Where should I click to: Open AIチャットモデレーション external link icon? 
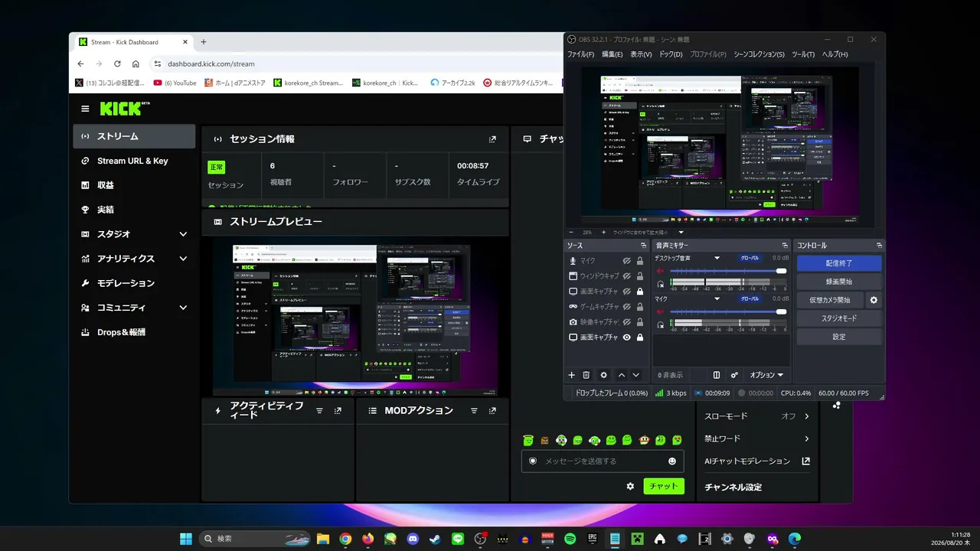[805, 461]
